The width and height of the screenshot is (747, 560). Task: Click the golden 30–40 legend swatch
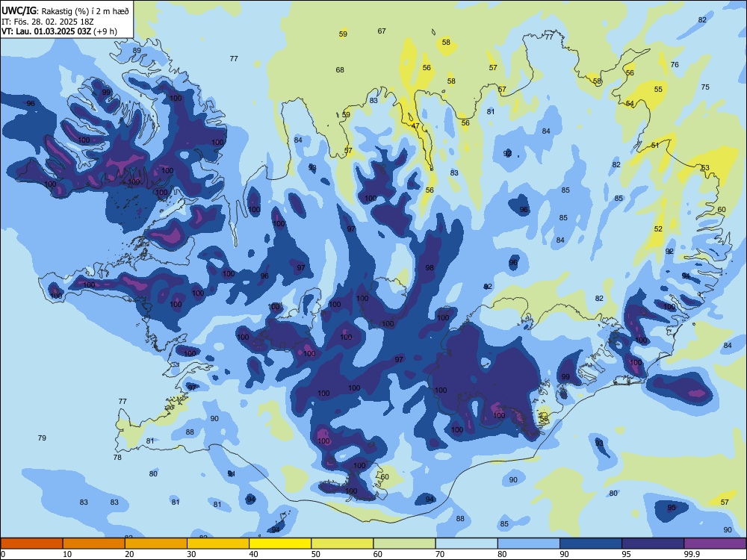coord(218,544)
